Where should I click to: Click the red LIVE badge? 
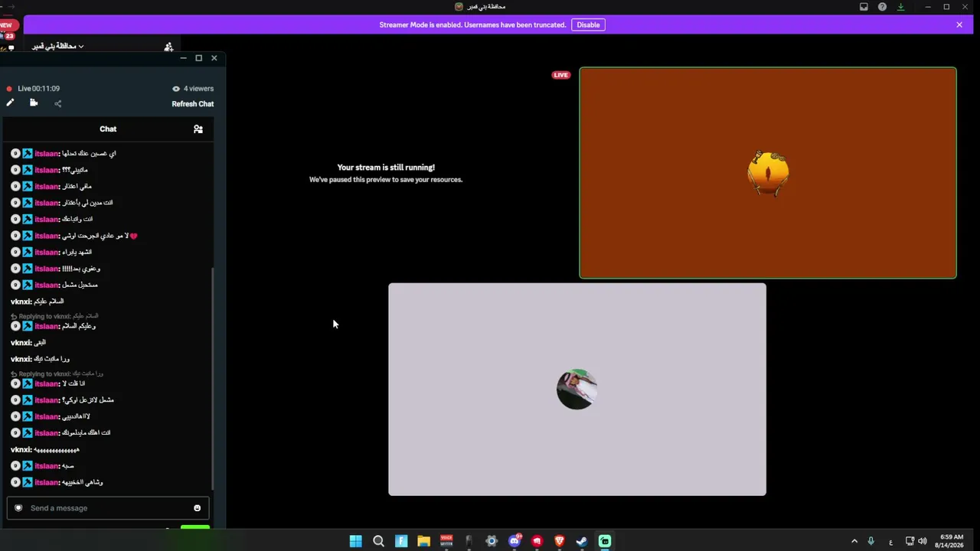561,75
